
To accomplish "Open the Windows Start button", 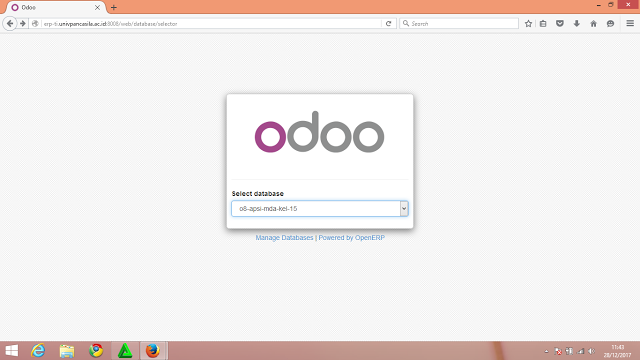I will coord(12,351).
